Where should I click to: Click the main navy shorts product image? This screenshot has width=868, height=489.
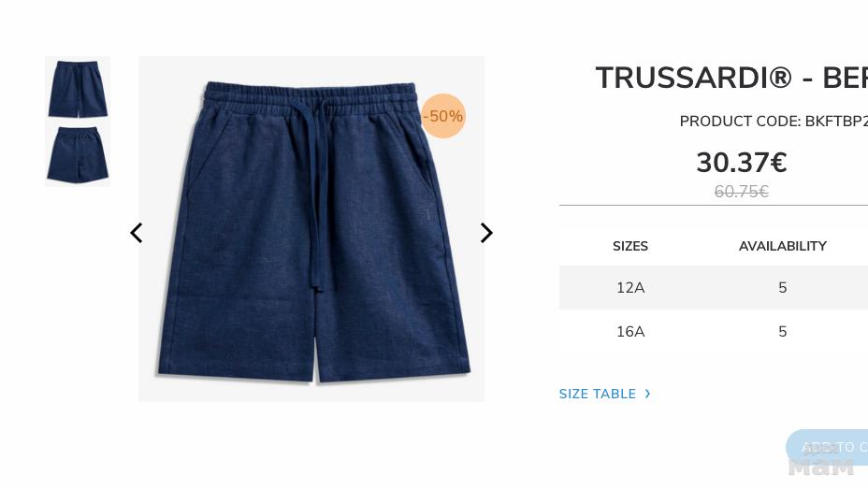311,229
